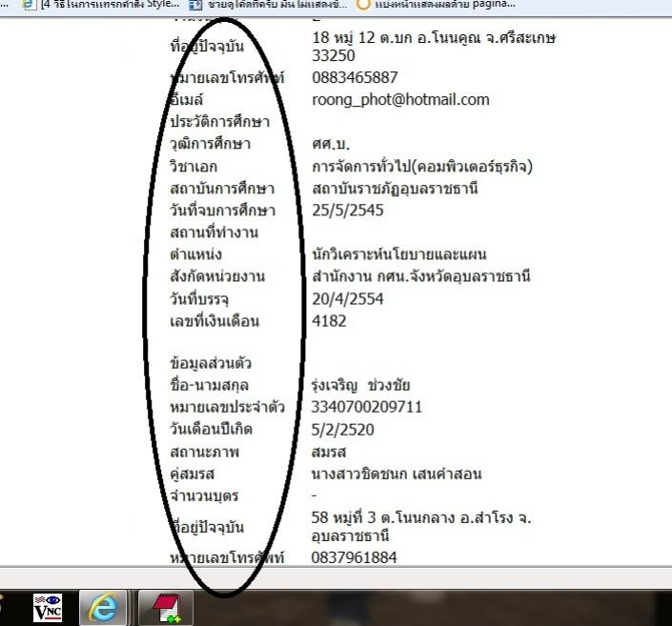672x626 pixels.
Task: Click the 'หมายเลขประจำตัว' label
Action: pos(227,407)
